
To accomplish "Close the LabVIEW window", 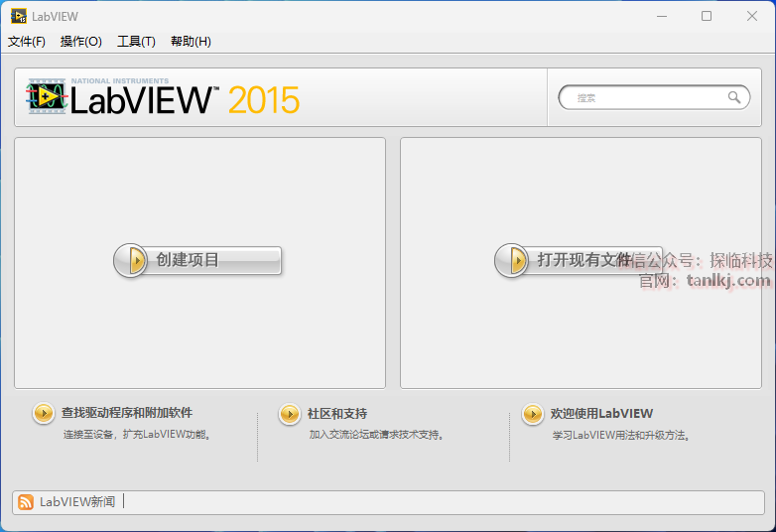I will pos(752,16).
